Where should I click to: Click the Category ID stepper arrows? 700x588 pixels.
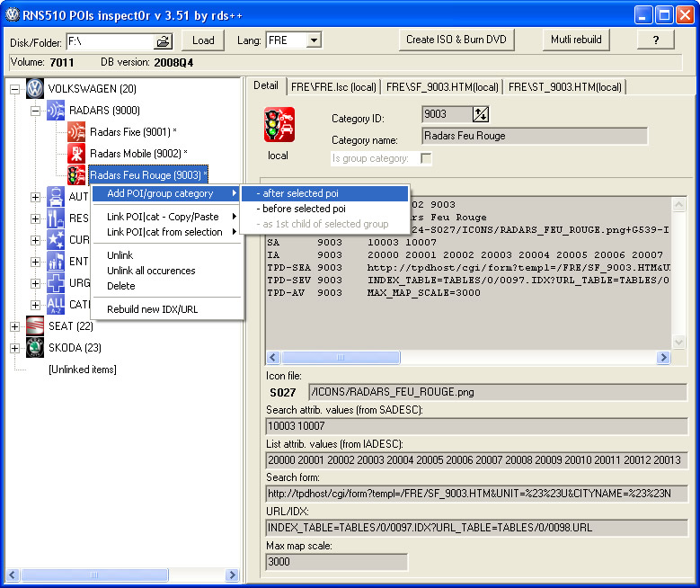point(481,113)
